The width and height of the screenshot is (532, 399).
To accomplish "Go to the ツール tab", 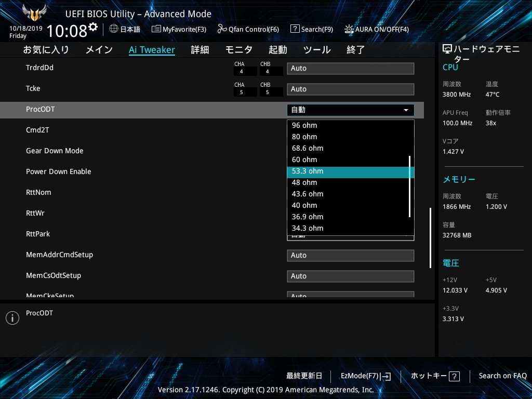I will coord(316,50).
